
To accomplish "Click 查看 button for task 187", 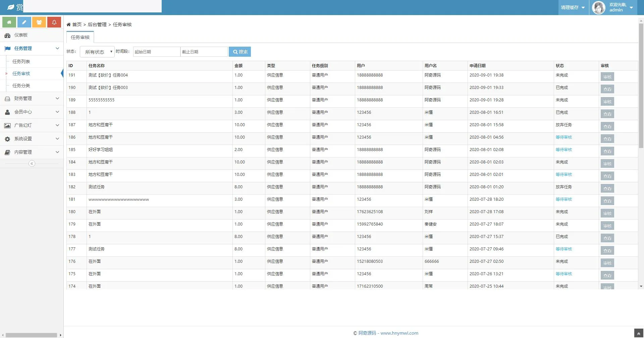I will point(607,126).
